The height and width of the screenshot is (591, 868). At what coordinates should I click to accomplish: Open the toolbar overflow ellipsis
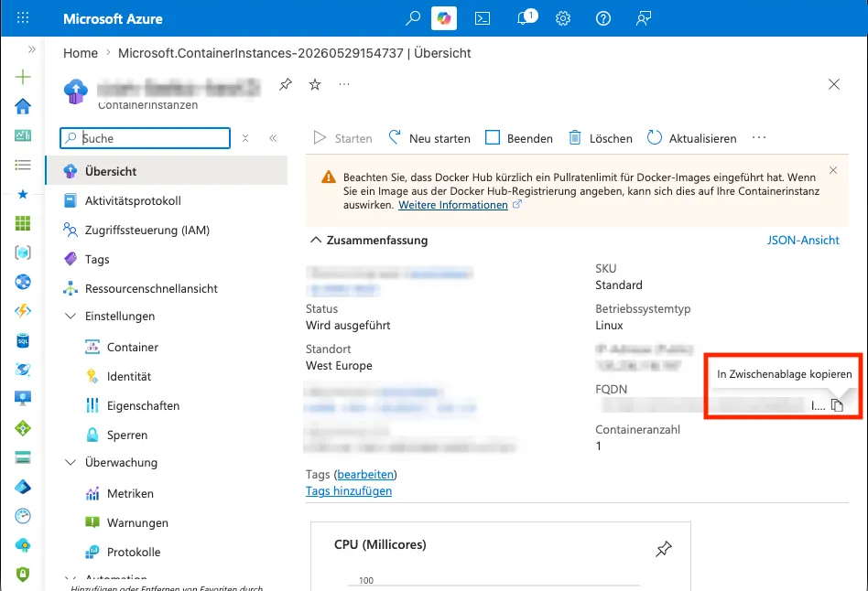click(x=759, y=137)
